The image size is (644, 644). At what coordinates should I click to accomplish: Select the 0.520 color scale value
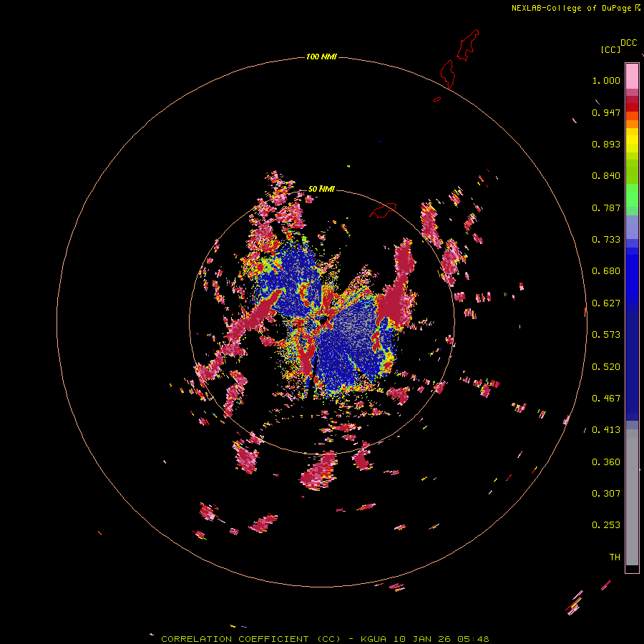click(606, 367)
